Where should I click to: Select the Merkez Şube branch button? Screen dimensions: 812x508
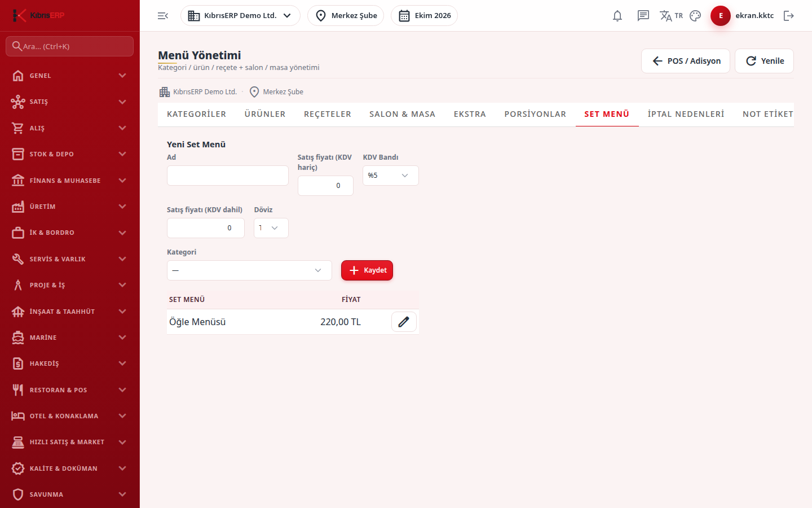point(346,16)
